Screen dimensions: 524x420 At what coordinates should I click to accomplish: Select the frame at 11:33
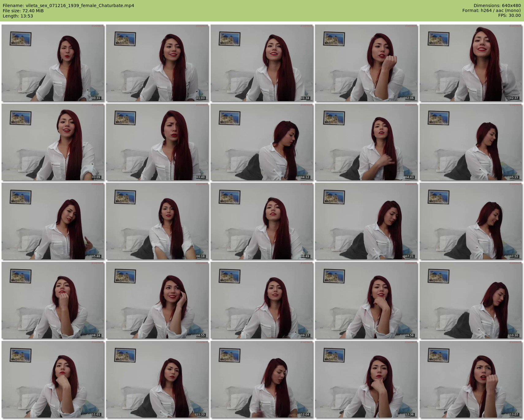[x=157, y=379]
